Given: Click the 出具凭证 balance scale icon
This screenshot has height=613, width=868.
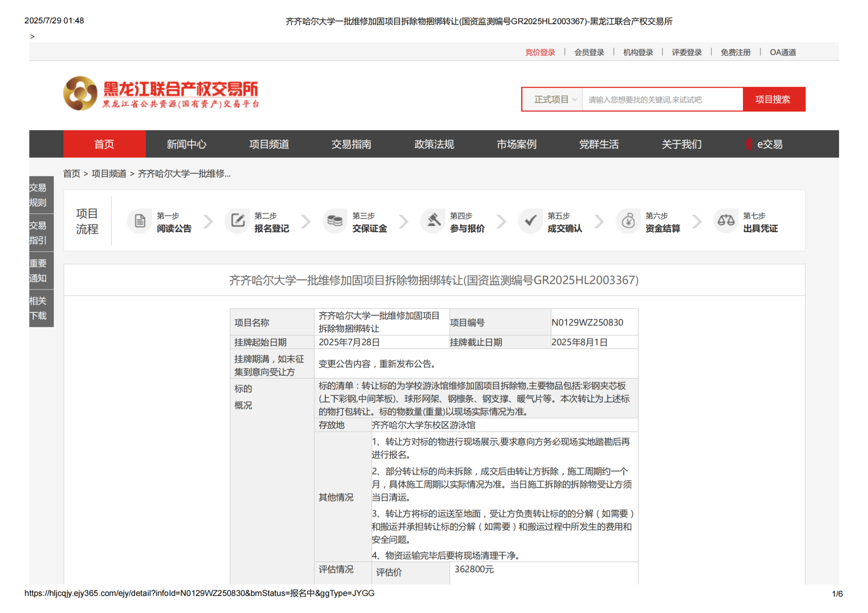Looking at the screenshot, I should (x=726, y=221).
